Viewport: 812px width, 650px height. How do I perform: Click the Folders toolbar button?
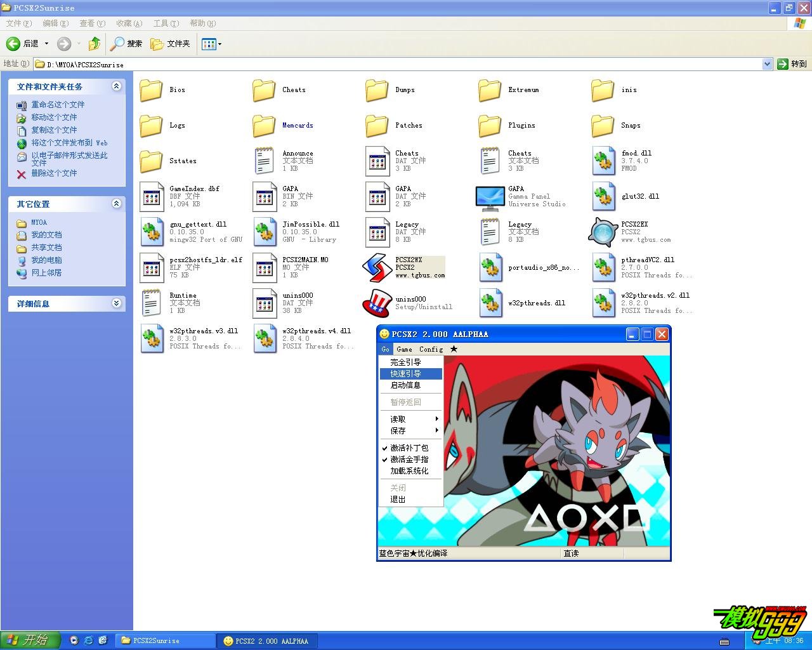171,44
